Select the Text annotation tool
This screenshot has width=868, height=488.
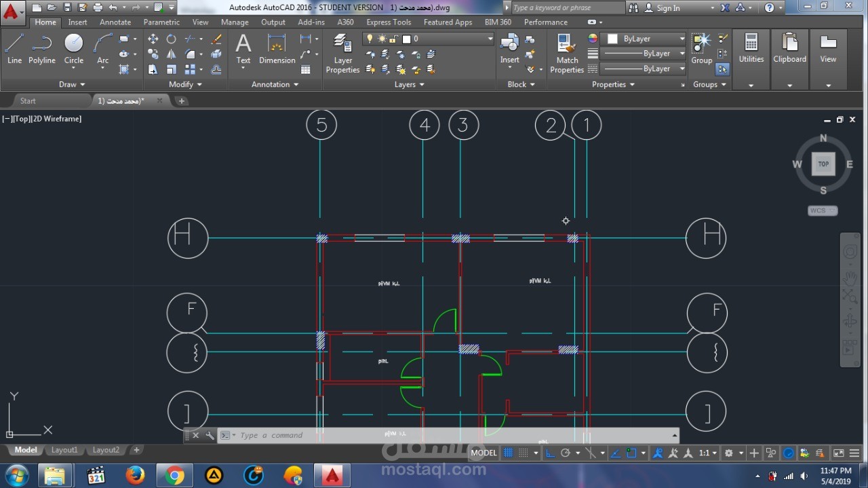coord(243,48)
